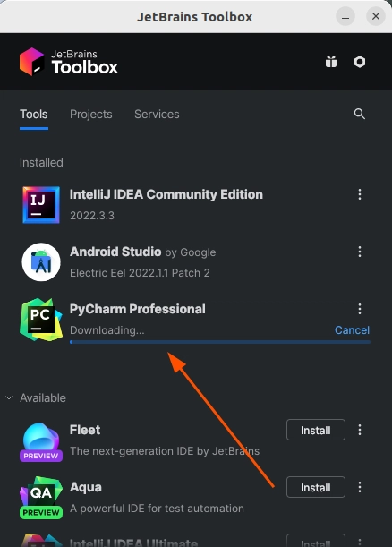
Task: Collapse the Available section chevron
Action: tap(9, 397)
